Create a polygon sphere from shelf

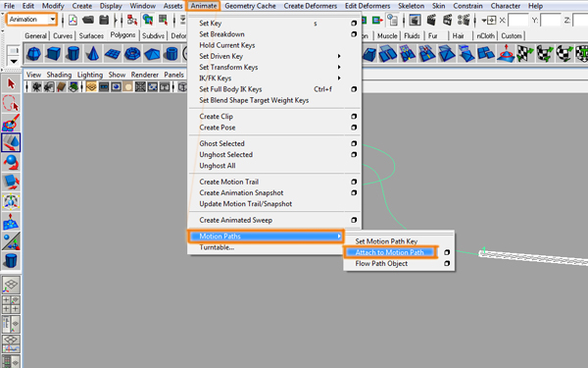(33, 54)
